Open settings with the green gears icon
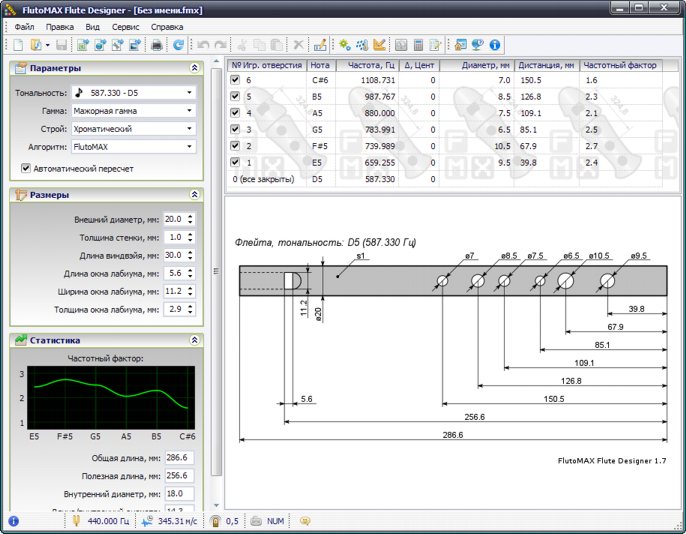Viewport: 686px width, 534px height. tap(345, 45)
